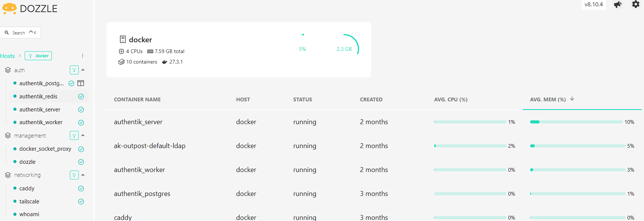Image resolution: width=644 pixels, height=221 pixels.
Task: Click health check icon for authentik_postg...
Action: (x=71, y=83)
